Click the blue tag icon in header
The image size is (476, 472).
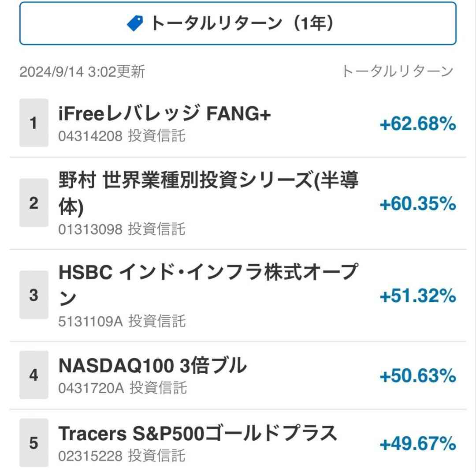(135, 23)
